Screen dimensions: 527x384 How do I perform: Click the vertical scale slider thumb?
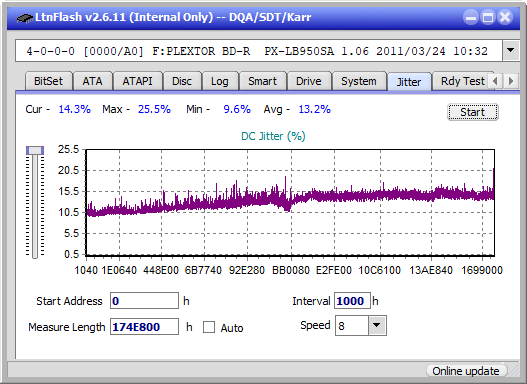35,151
